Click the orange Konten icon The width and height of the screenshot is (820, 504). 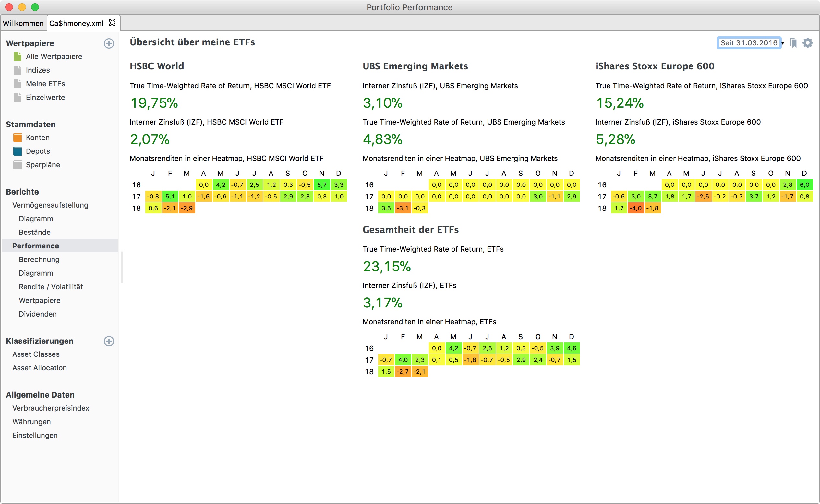(x=17, y=137)
